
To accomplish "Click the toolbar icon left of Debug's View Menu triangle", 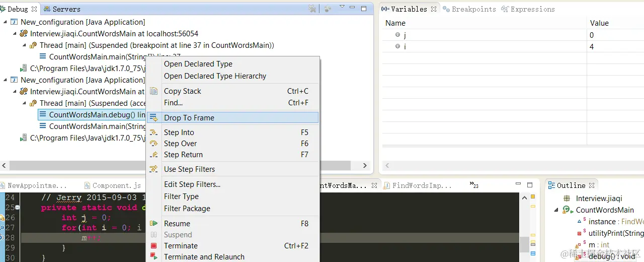I will coord(328,9).
